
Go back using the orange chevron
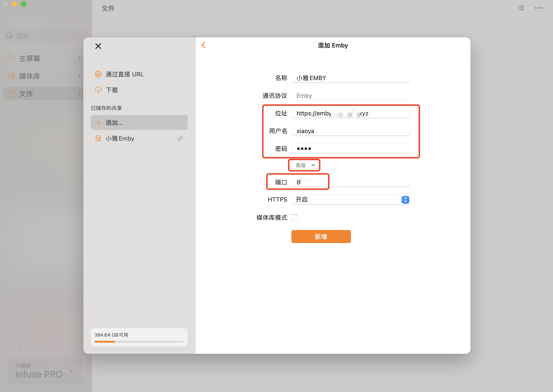point(204,45)
